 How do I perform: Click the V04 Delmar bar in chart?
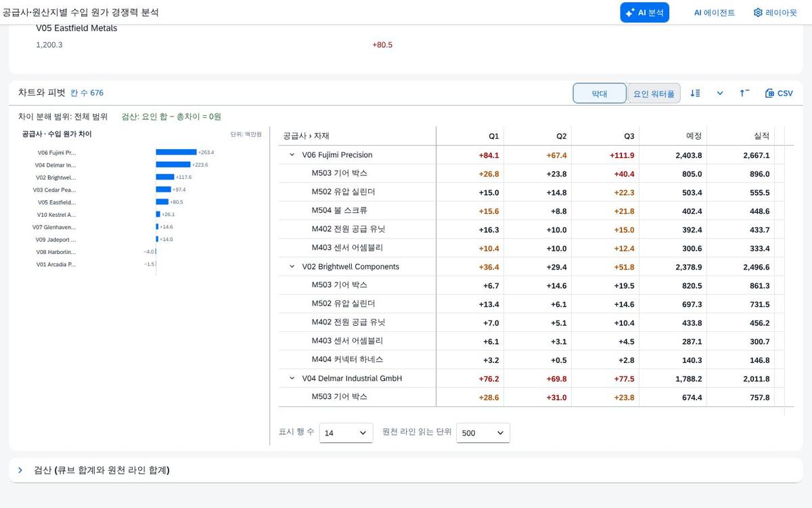pyautogui.click(x=173, y=165)
